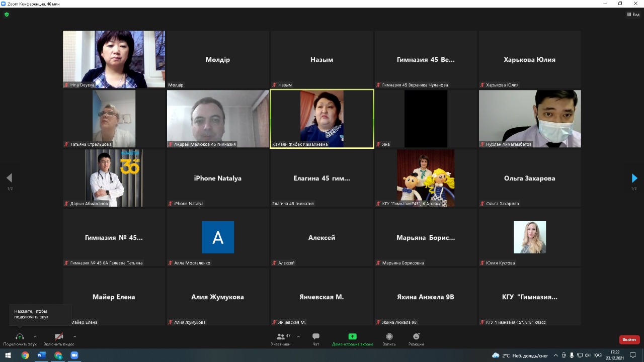Switch the КАЗ keyboard language indicator
Screen dimensions: 644x362
(x=598, y=355)
